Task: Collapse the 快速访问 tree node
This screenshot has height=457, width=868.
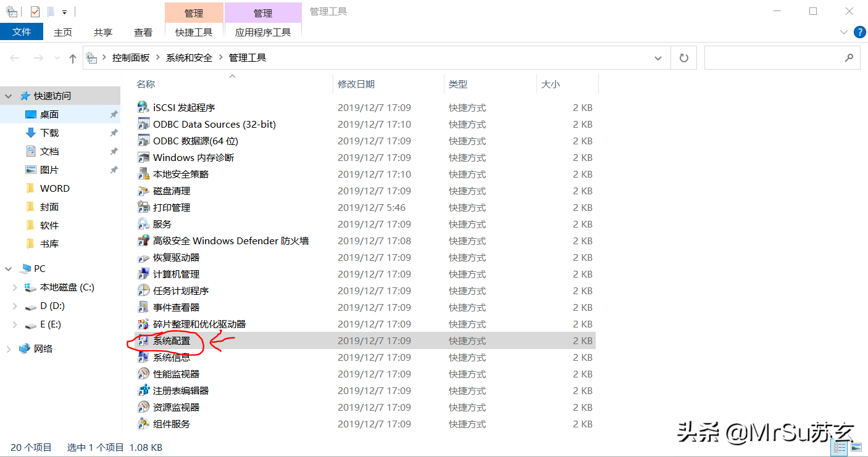Action: [9, 96]
